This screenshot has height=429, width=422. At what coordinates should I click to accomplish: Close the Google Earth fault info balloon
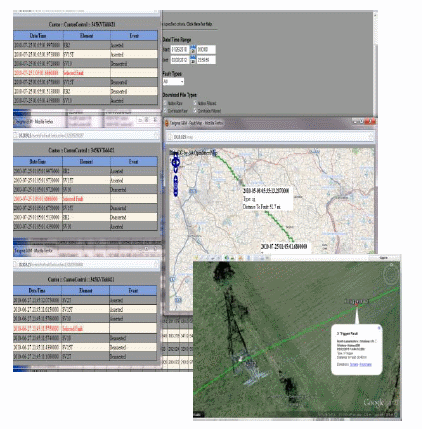click(x=379, y=328)
